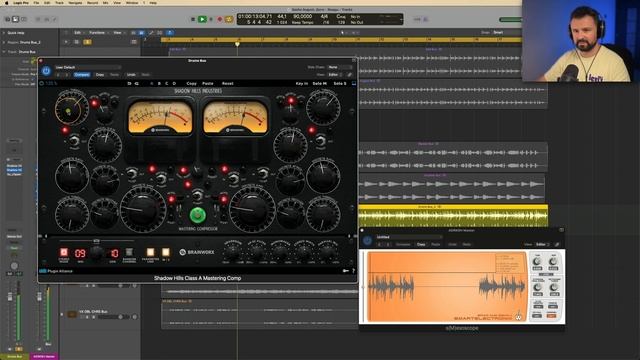Image resolution: width=640 pixels, height=360 pixels.
Task: Open the User Default preset dropdown
Action: [x=87, y=67]
